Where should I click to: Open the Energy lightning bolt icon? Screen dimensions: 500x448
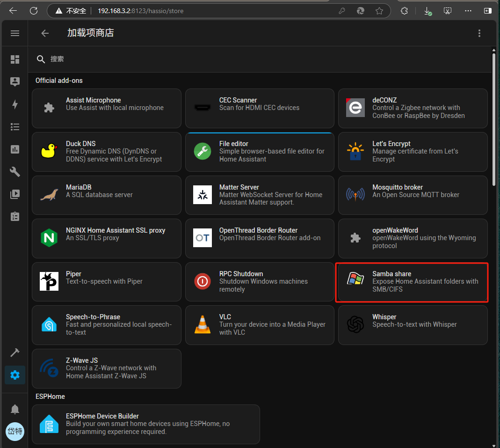click(x=15, y=104)
